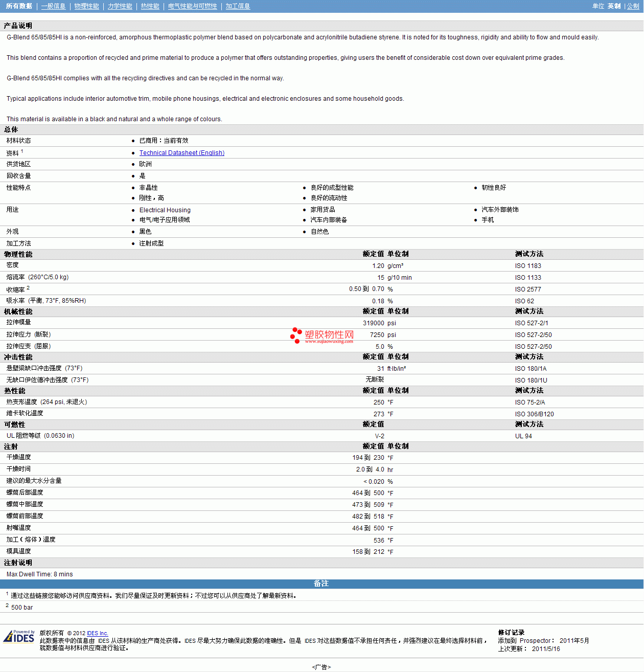Click the 塑胶物性网 watermark text
Image resolution: width=644 pixels, height=672 pixels.
point(330,334)
